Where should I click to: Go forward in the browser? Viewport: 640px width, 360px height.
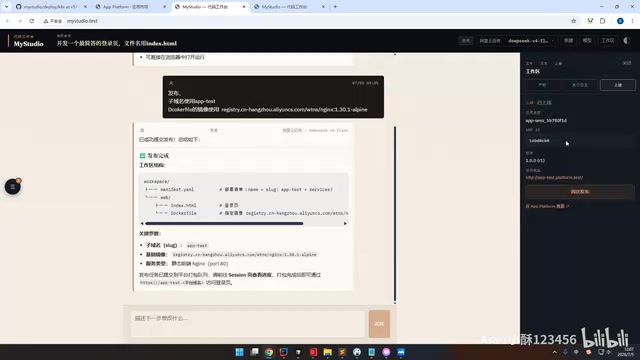click(20, 21)
